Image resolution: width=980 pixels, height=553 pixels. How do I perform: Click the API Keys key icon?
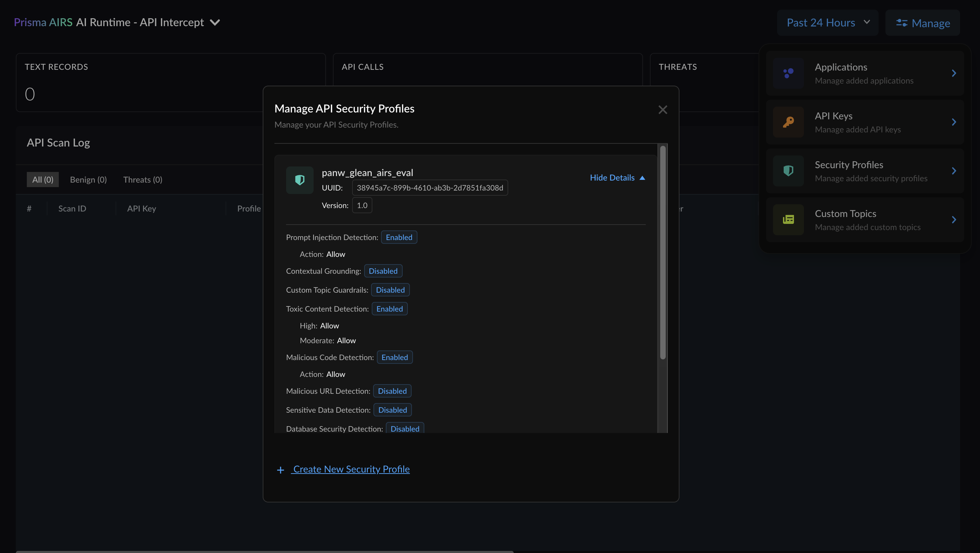pyautogui.click(x=788, y=122)
